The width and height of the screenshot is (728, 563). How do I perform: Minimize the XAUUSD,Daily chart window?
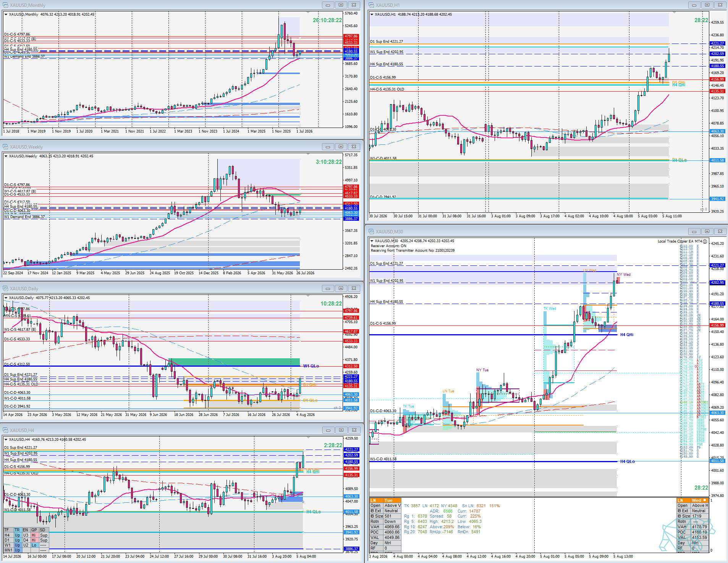(328, 288)
